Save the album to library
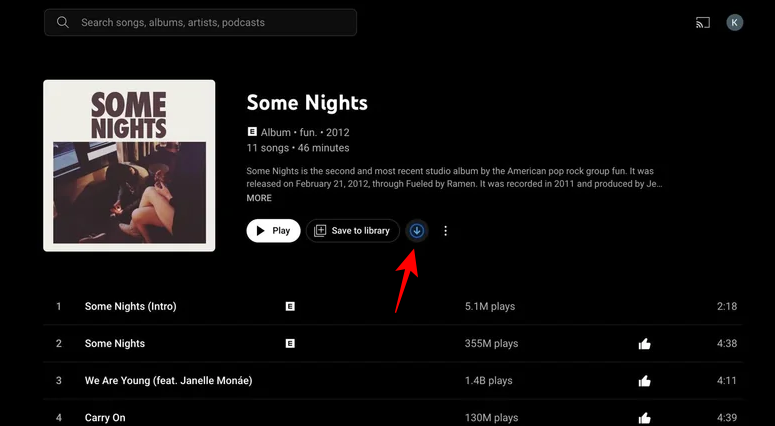This screenshot has height=426, width=775. pyautogui.click(x=352, y=231)
